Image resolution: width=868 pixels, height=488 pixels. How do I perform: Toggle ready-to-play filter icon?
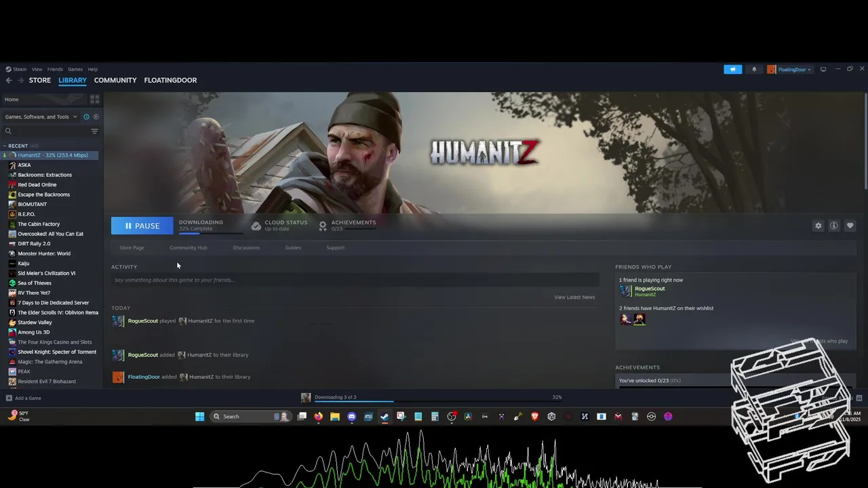pyautogui.click(x=96, y=117)
